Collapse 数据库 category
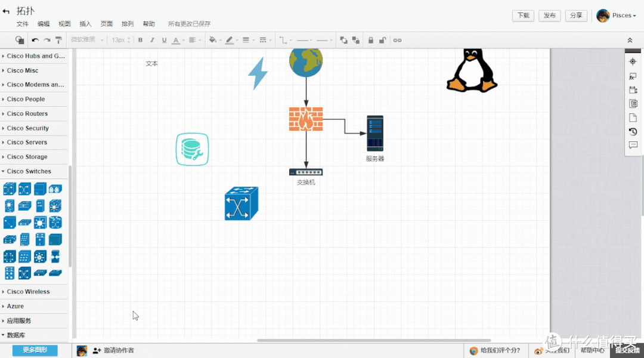The height and width of the screenshot is (358, 644). 33,335
